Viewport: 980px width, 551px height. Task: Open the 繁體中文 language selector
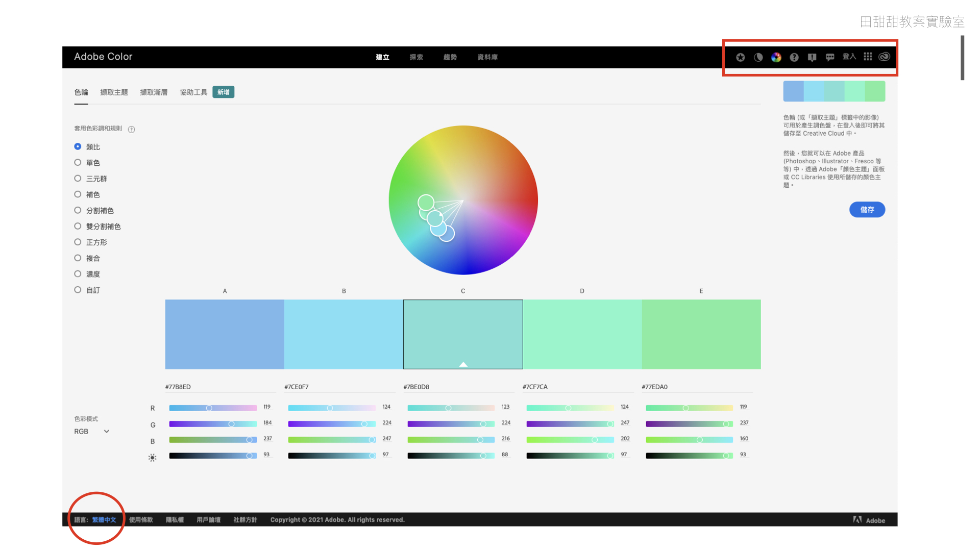[104, 520]
